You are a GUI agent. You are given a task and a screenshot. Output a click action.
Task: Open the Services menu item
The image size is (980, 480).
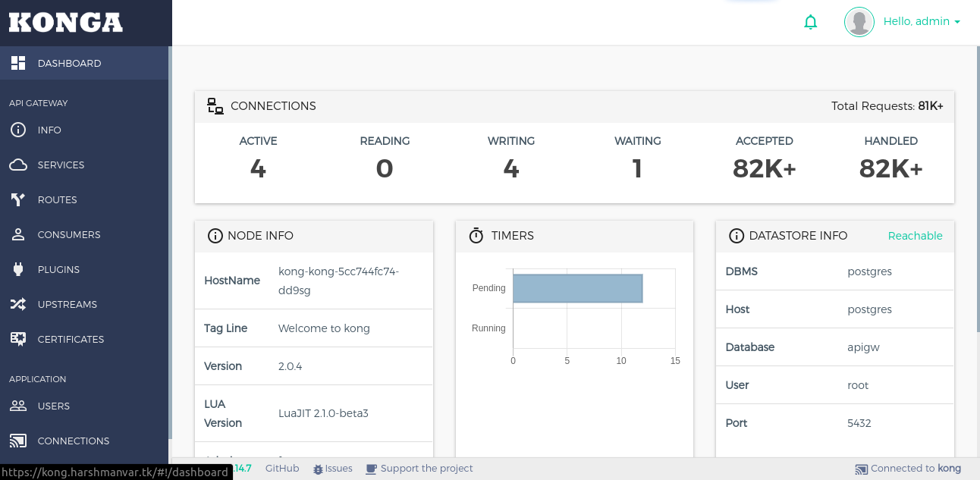tap(84, 165)
